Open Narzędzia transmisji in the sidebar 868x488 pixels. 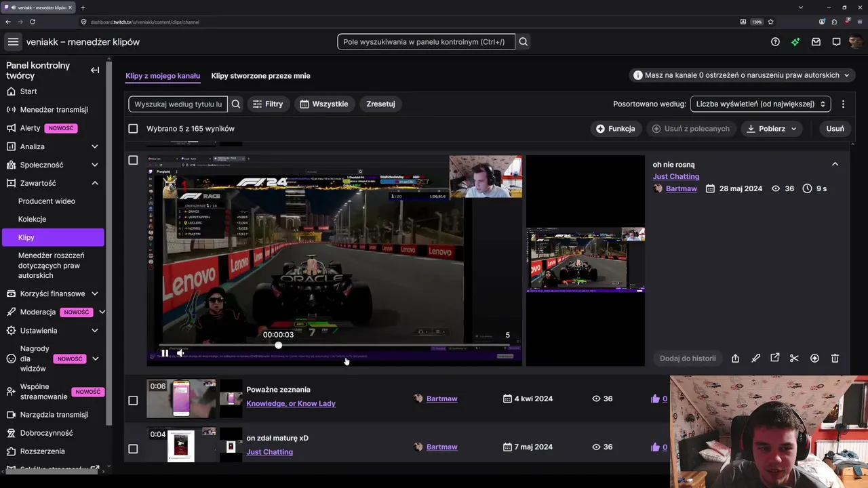[x=53, y=415]
